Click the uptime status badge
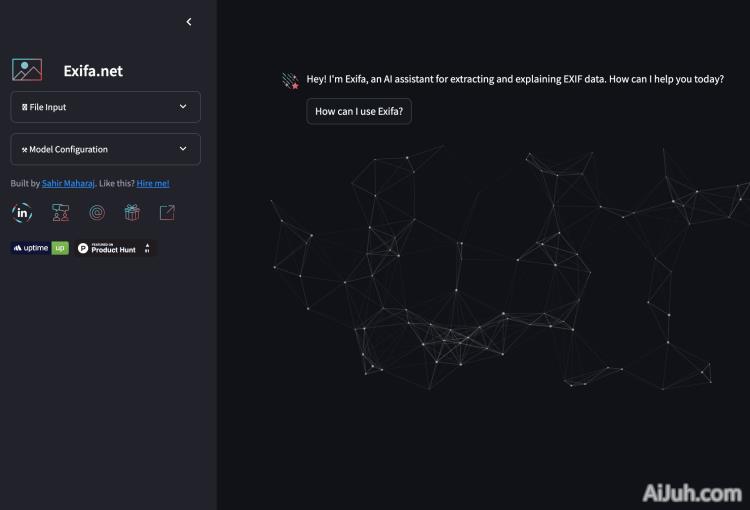750x510 pixels. [x=40, y=248]
